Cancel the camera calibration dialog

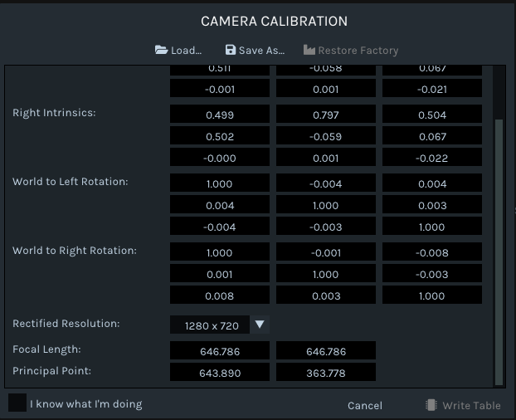[365, 406]
